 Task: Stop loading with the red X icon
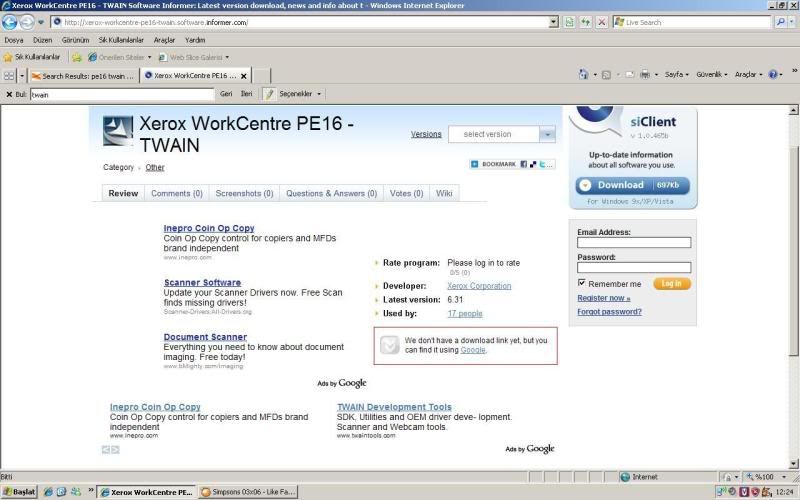click(602, 22)
